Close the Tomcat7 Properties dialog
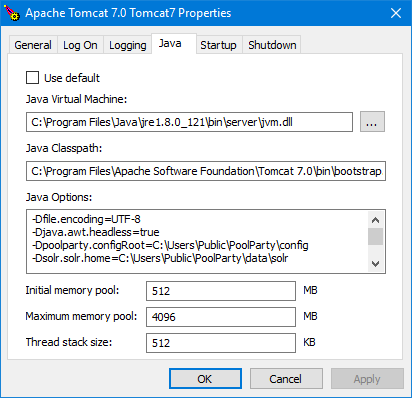Image resolution: width=412 pixels, height=398 pixels. point(396,13)
